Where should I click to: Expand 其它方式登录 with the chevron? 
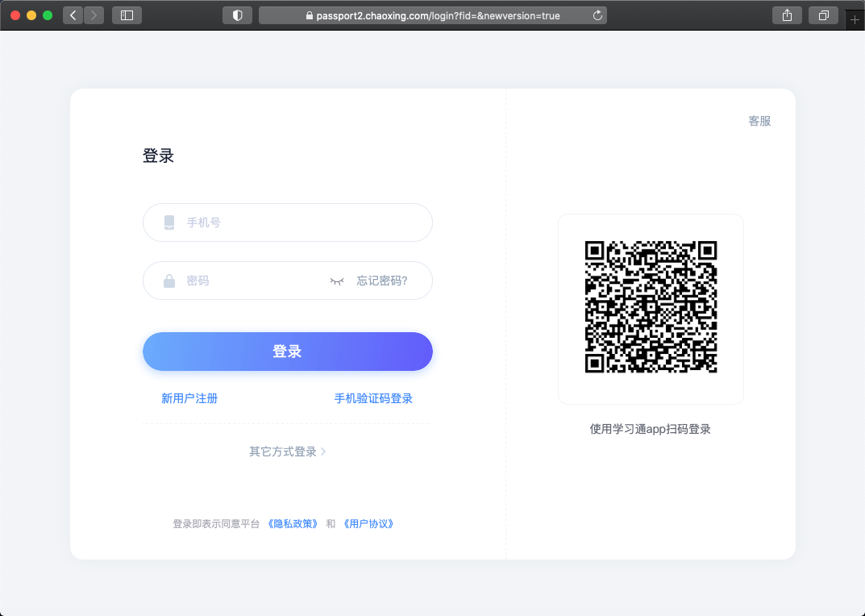323,452
